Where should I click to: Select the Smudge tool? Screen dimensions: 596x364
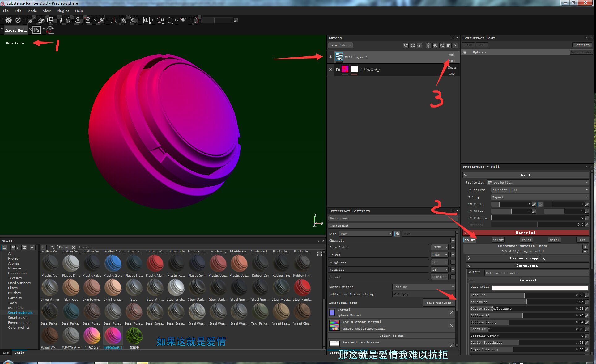point(69,20)
